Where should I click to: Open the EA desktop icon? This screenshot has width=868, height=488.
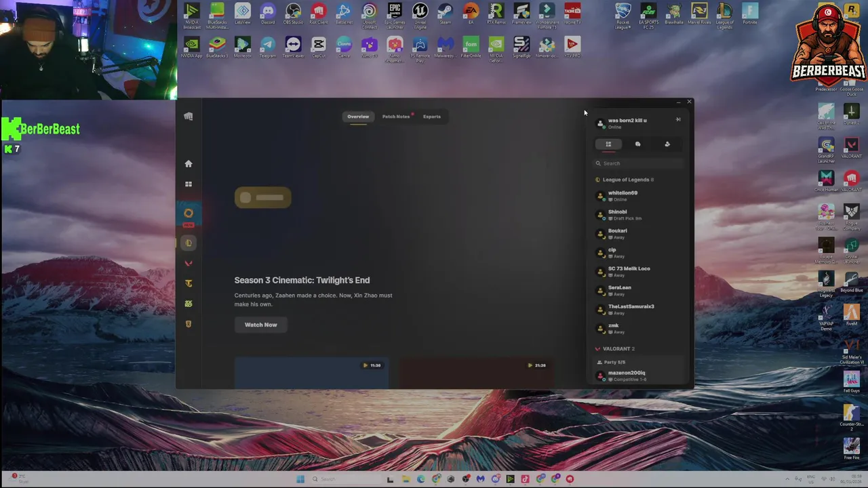coord(471,15)
